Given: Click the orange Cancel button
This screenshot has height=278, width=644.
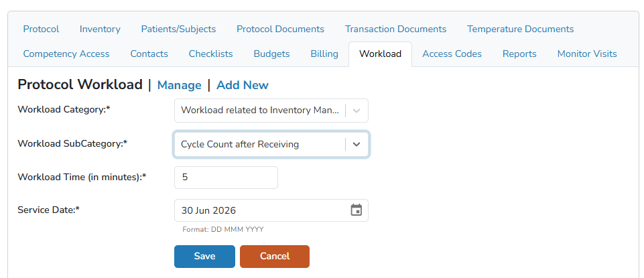Looking at the screenshot, I should 274,257.
